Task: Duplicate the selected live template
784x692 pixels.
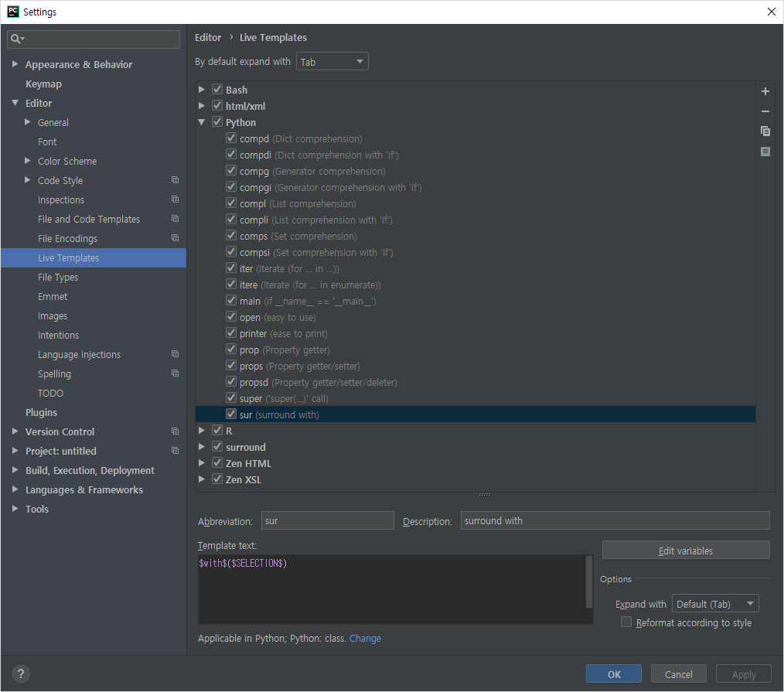Action: point(765,131)
